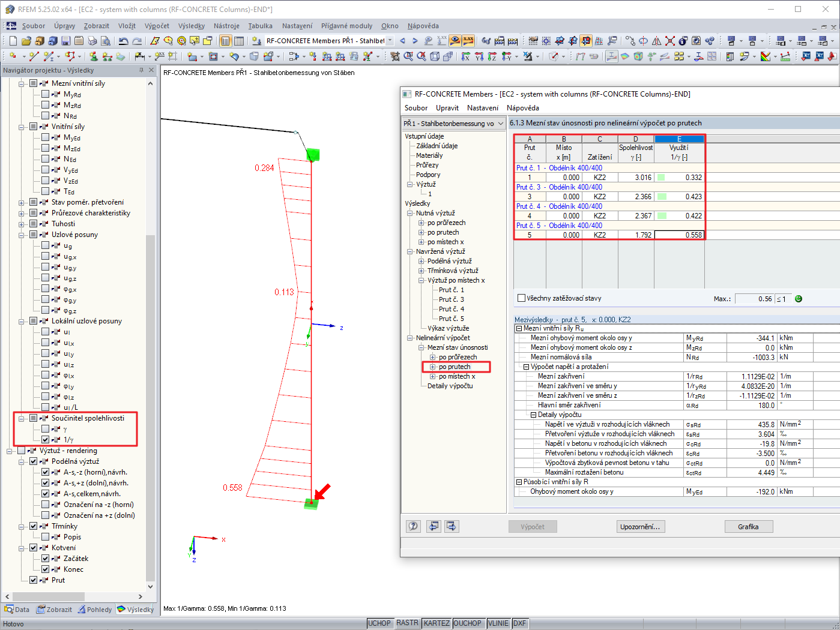Toggle RASTR grid in status bar
This screenshot has height=630, width=840.
(407, 623)
